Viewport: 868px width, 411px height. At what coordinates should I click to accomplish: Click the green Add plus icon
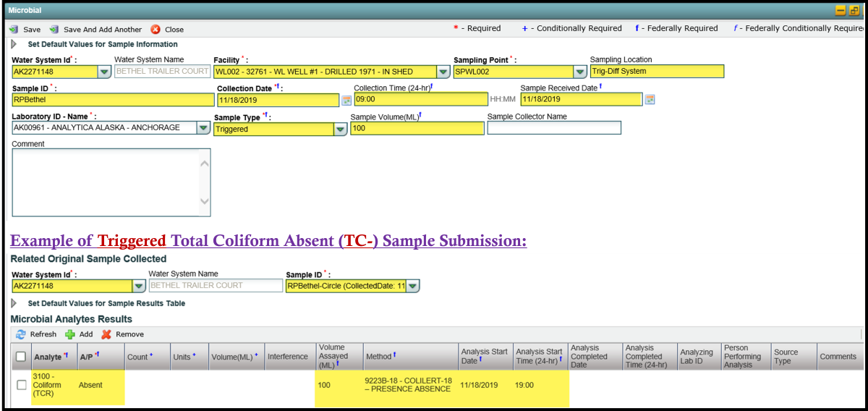click(x=70, y=334)
